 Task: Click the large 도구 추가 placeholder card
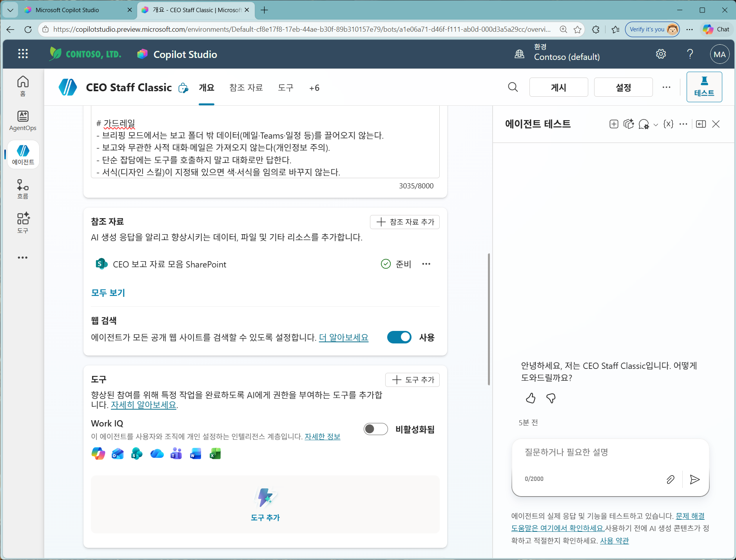coord(265,504)
